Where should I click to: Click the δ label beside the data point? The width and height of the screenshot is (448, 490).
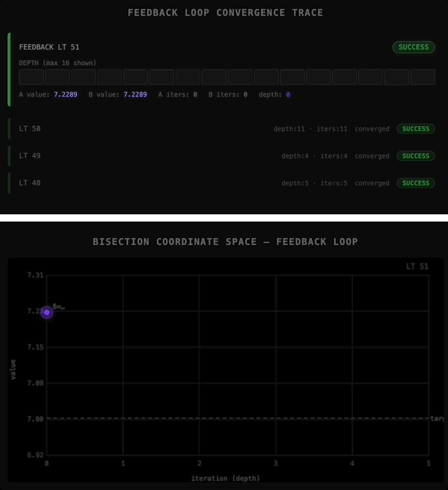pos(59,307)
